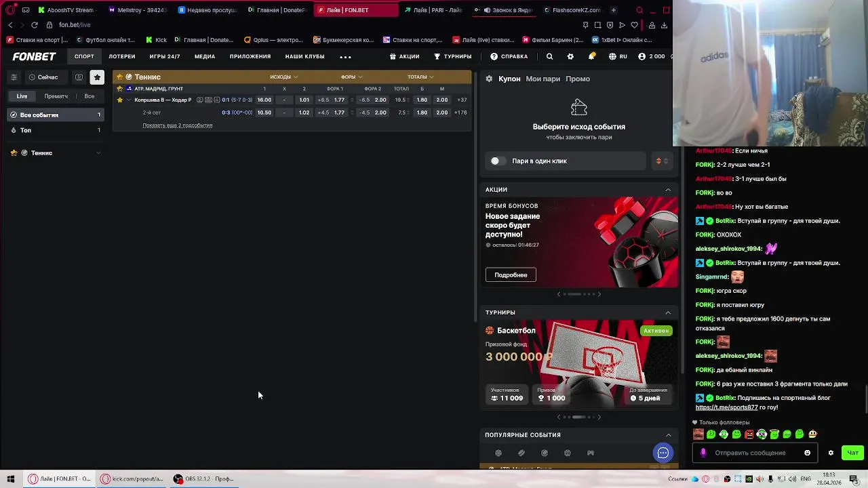
Task: Open the site settings gear in header
Action: tap(570, 57)
